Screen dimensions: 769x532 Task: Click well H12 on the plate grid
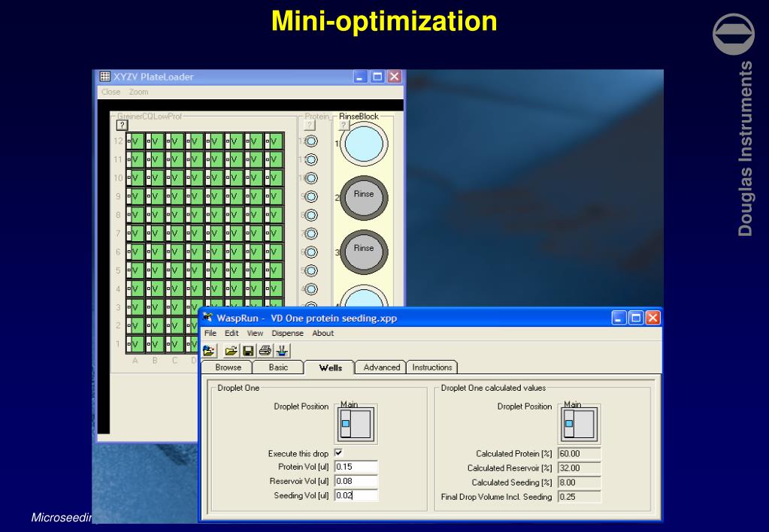274,142
